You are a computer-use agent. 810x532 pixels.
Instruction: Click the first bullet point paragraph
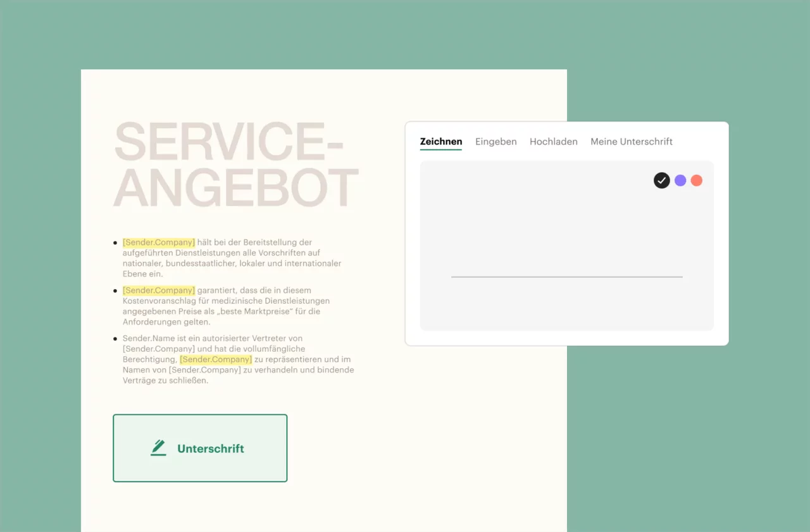click(232, 258)
